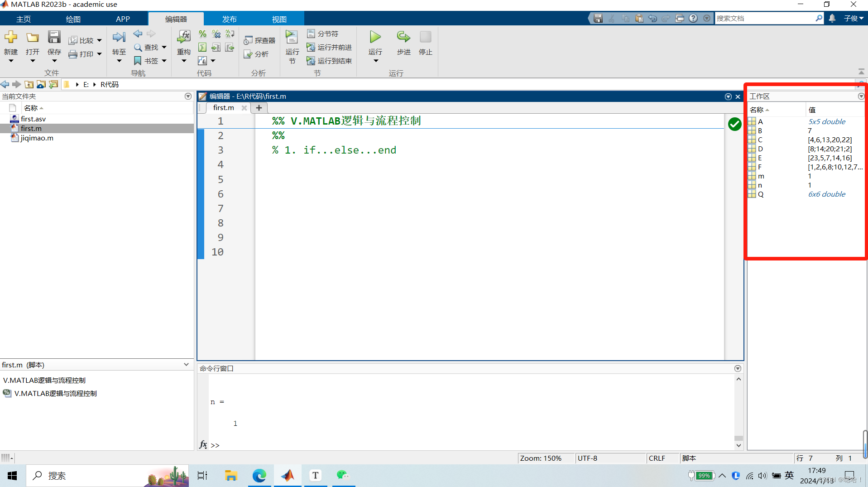This screenshot has width=868, height=487.
Task: Click the undo icon in quick access toolbar
Action: click(652, 18)
